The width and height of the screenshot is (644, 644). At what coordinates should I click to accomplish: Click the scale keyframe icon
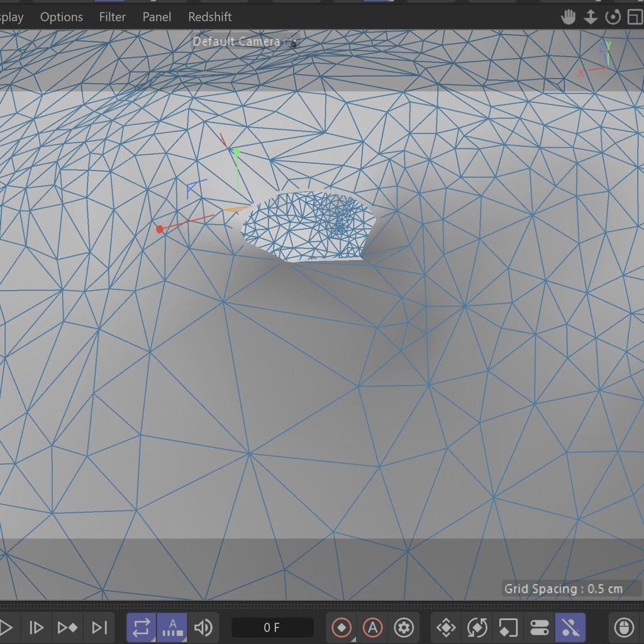click(508, 627)
